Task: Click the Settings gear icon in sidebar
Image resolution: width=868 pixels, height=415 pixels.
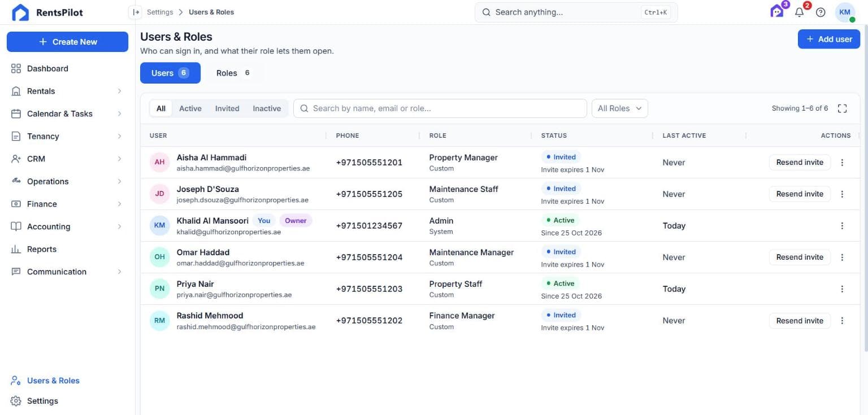Action: click(x=16, y=401)
